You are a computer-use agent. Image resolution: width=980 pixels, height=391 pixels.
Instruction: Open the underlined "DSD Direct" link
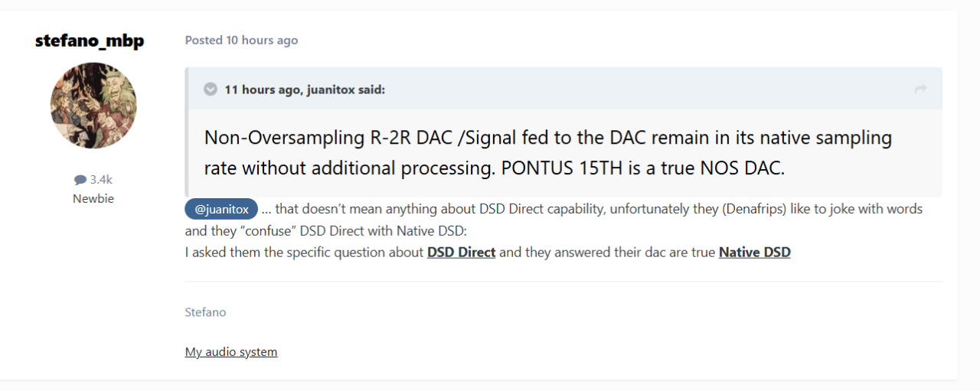point(461,252)
